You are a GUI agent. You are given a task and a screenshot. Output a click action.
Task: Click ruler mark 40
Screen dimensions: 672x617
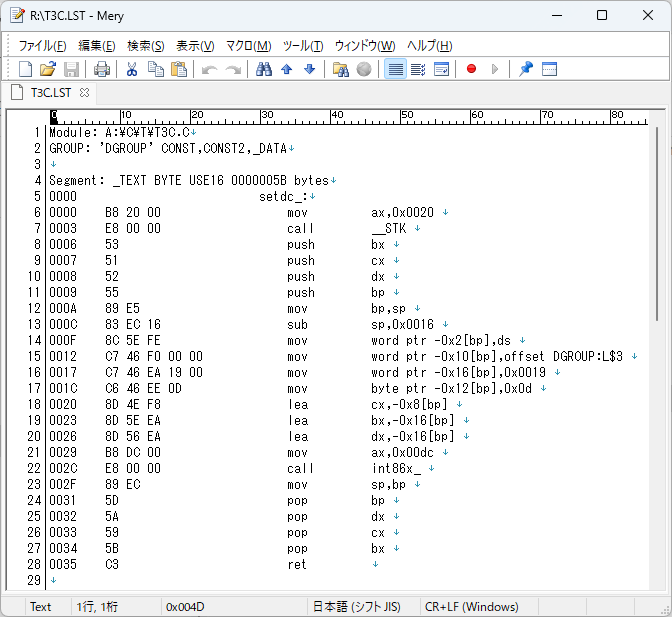click(337, 115)
